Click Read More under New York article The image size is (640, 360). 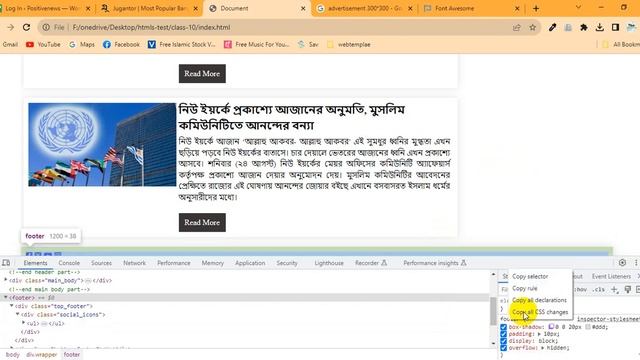(202, 222)
